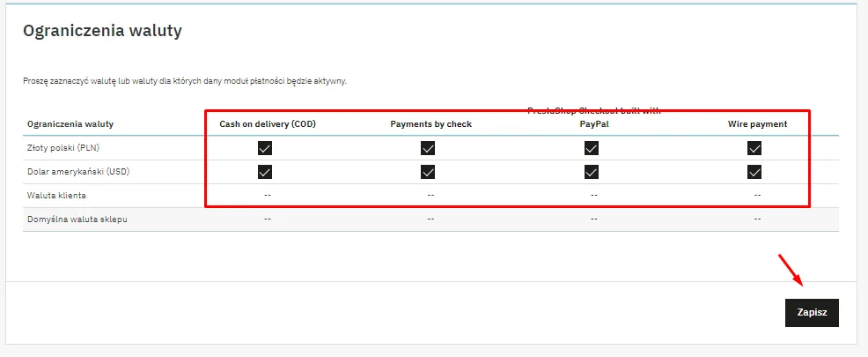This screenshot has width=868, height=357.
Task: Click the Wire payment column header
Action: pyautogui.click(x=757, y=124)
